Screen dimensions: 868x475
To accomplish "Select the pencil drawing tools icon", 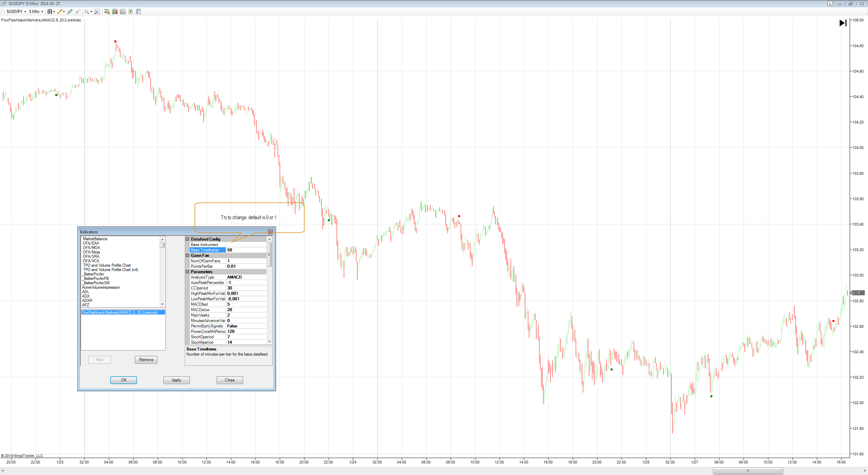I will click(x=60, y=12).
